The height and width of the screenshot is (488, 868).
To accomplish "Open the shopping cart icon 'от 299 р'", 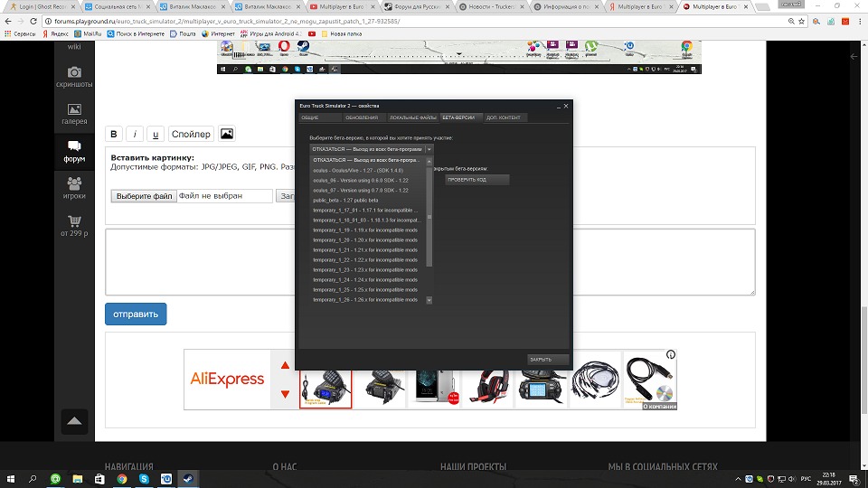I will (74, 221).
